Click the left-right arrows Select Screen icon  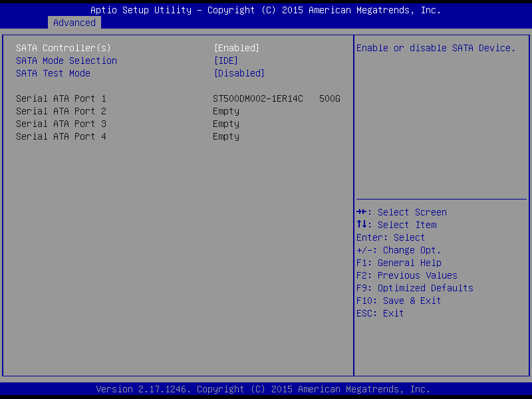(362, 212)
